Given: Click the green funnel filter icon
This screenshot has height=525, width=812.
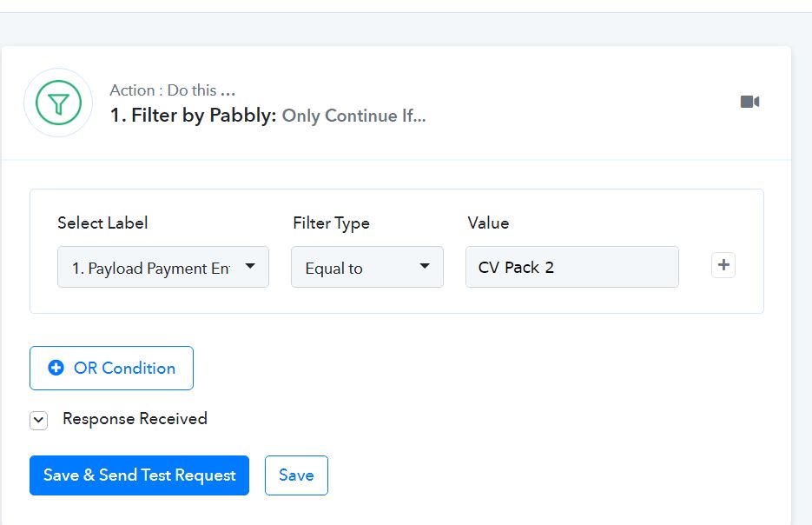Looking at the screenshot, I should pos(58,103).
